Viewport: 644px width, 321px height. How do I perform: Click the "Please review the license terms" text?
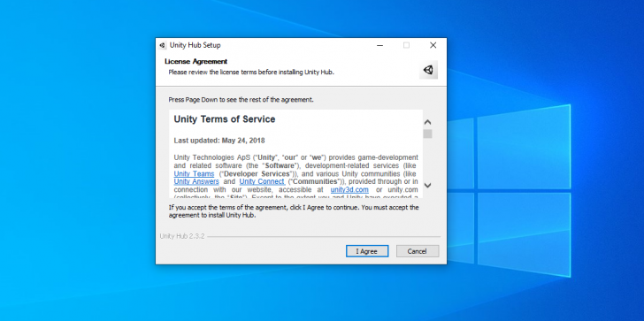251,73
